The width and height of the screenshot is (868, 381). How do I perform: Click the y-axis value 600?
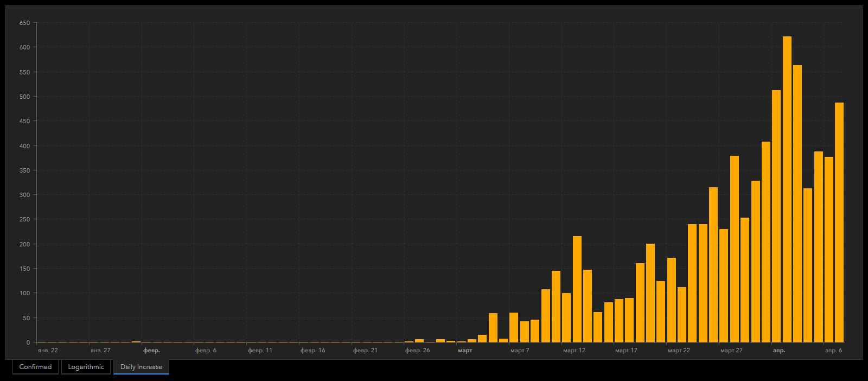click(x=24, y=47)
